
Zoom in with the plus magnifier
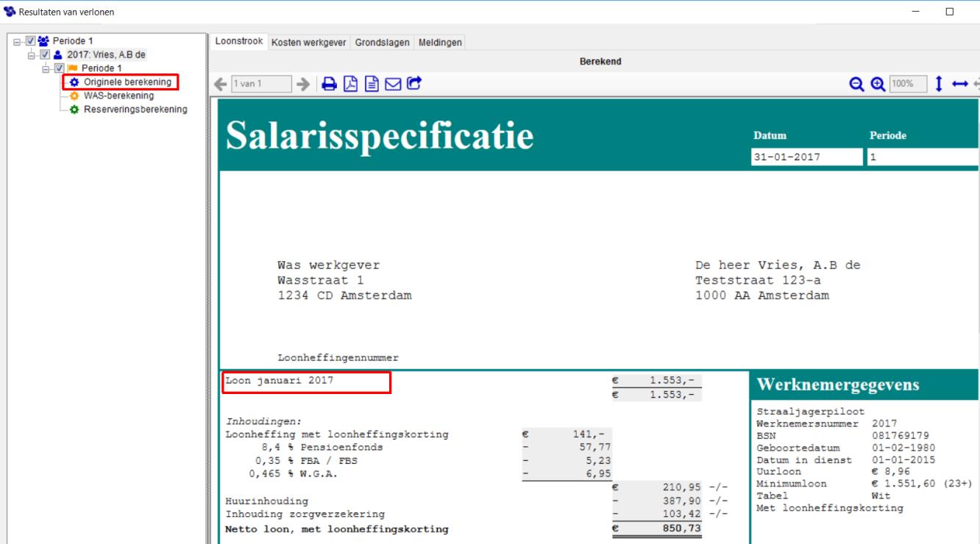click(878, 85)
